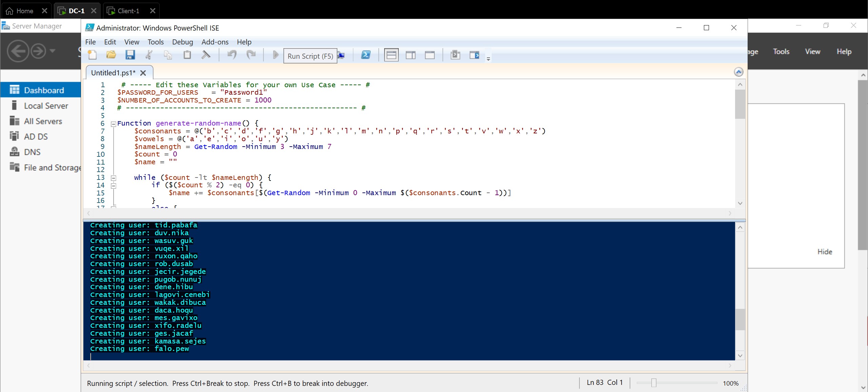Open the Add-ons menu
868x392 pixels.
pos(215,42)
